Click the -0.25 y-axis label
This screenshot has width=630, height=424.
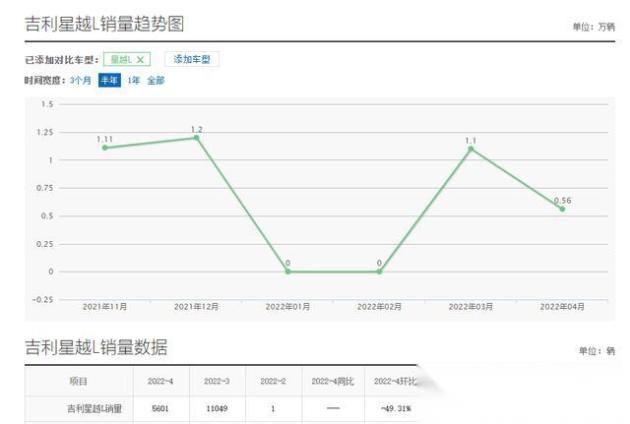pyautogui.click(x=43, y=300)
